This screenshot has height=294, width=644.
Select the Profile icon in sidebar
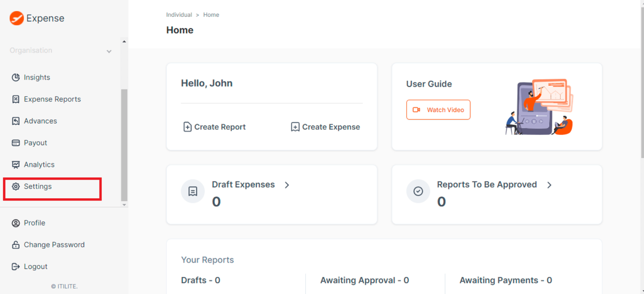click(16, 222)
